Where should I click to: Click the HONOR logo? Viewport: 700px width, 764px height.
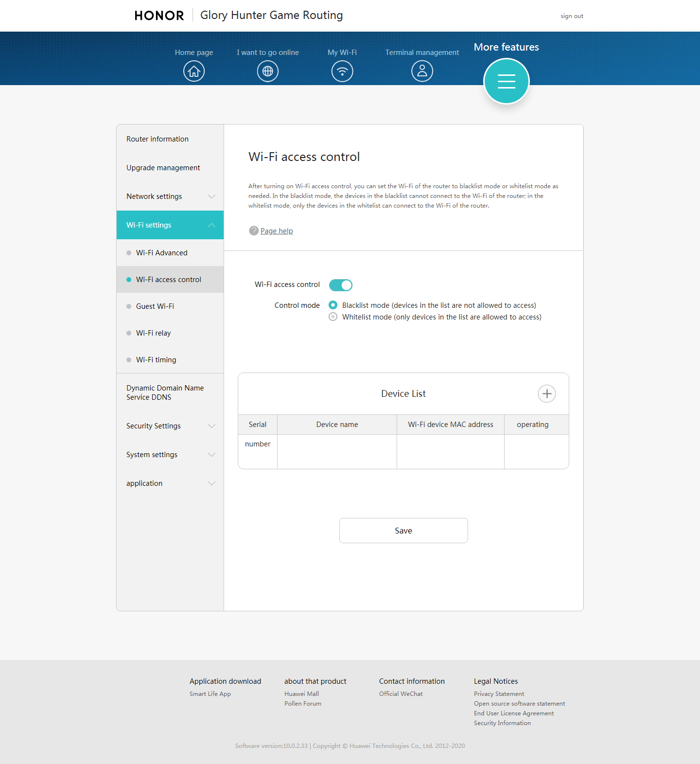tap(159, 16)
